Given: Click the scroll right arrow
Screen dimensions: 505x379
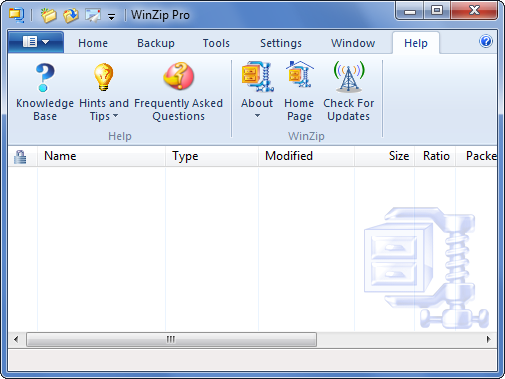Looking at the screenshot, I should tap(488, 339).
